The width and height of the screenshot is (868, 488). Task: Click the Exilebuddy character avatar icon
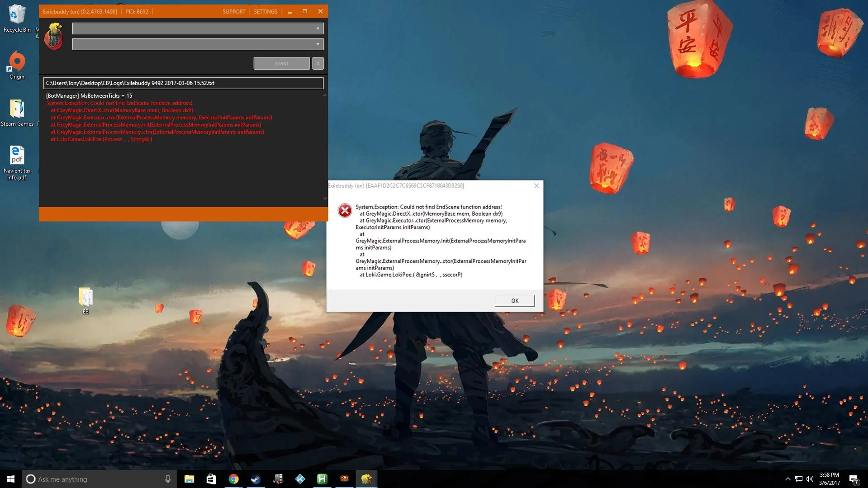point(53,36)
